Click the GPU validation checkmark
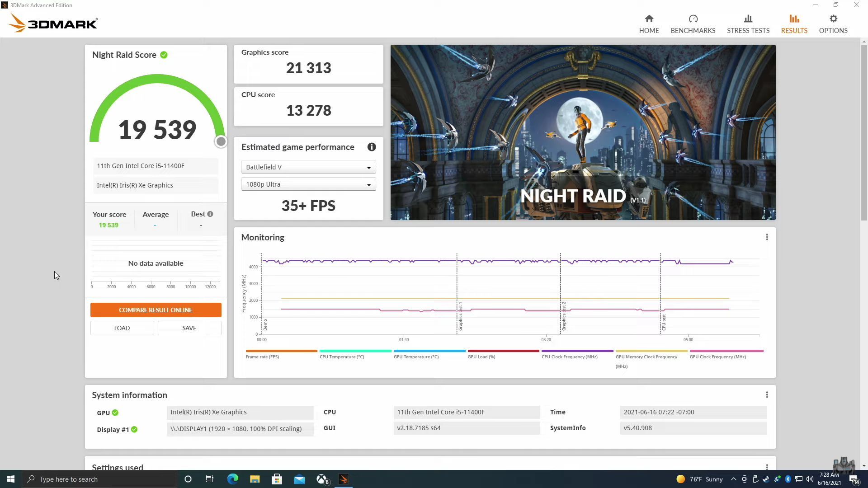Viewport: 868px width, 488px height. (115, 413)
